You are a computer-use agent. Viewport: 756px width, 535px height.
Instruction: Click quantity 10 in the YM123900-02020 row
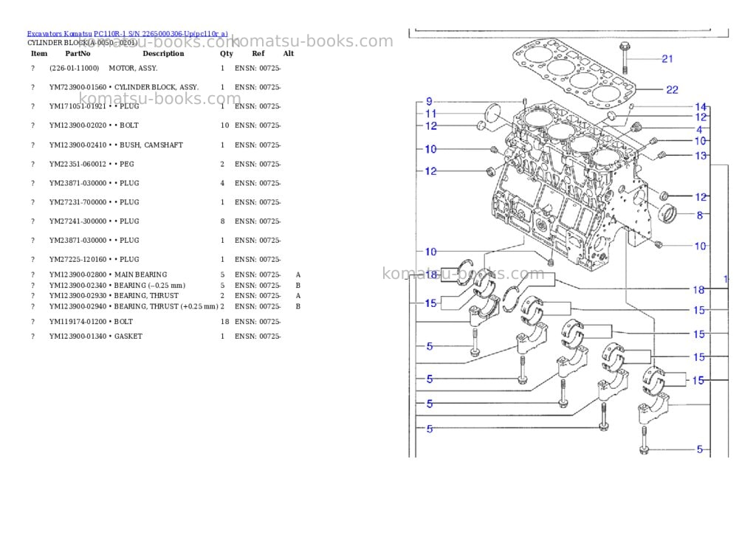pyautogui.click(x=224, y=125)
